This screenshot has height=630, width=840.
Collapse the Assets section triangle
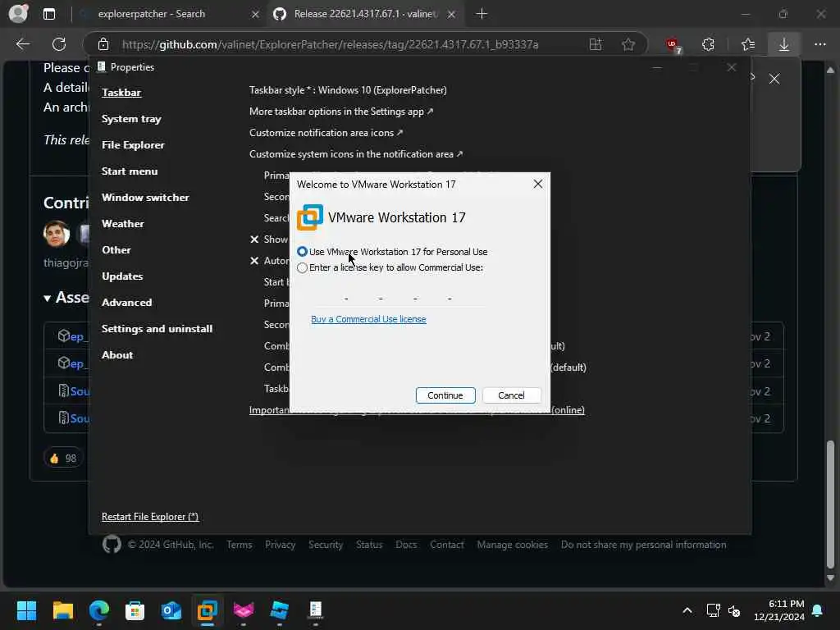pyautogui.click(x=47, y=299)
